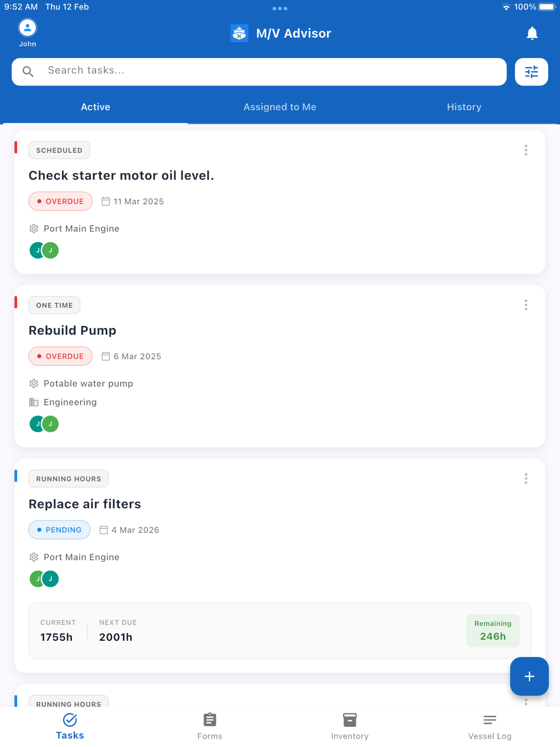
Task: Open the Vessel Log icon
Action: (x=489, y=719)
